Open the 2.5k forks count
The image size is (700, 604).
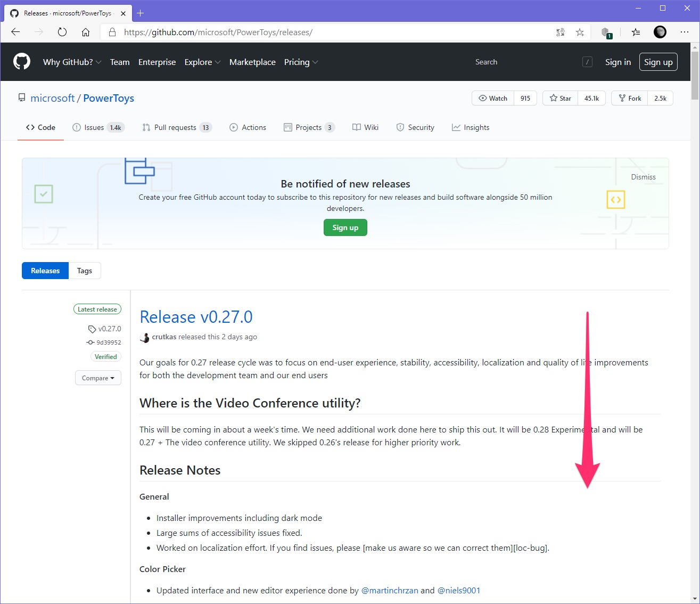pos(661,98)
